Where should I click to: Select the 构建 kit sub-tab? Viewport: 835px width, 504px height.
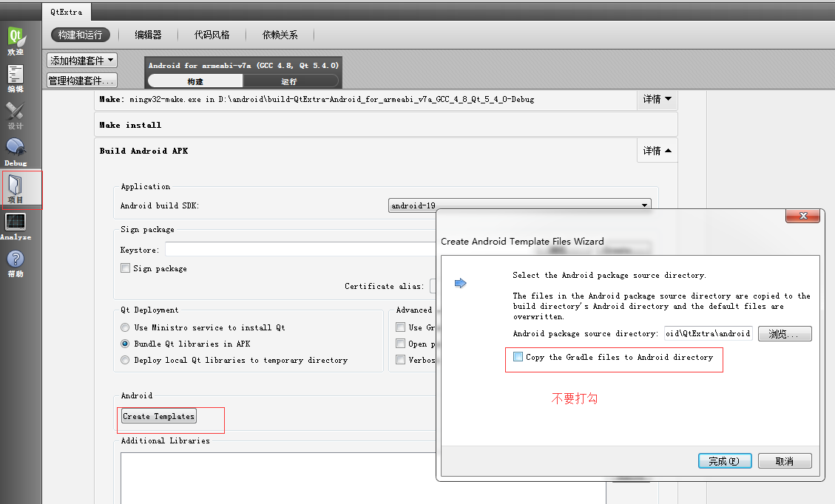click(195, 81)
